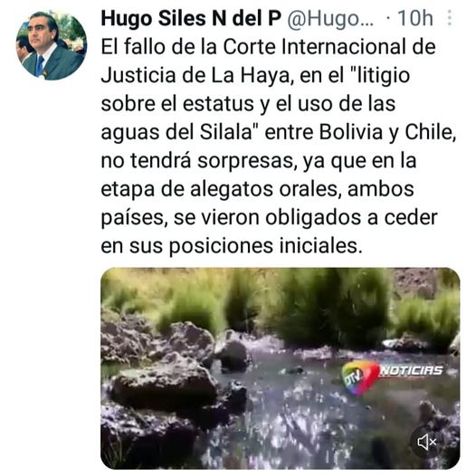
Task: Click the text "aguas del Silala"
Action: 176,132
